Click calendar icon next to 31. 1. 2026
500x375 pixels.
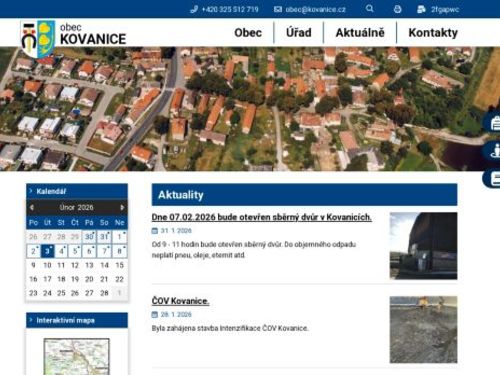(x=154, y=231)
